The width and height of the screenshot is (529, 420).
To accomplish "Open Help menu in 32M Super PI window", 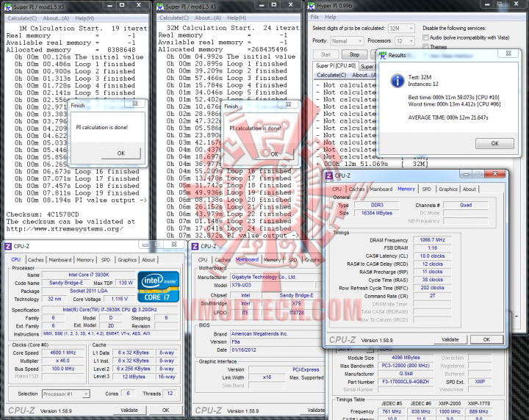I will click(x=237, y=18).
